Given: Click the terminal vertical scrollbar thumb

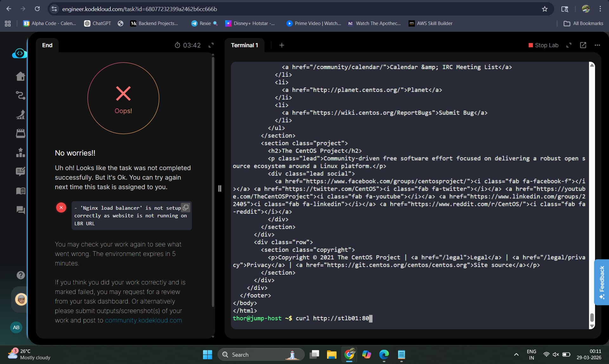Looking at the screenshot, I should [x=592, y=317].
